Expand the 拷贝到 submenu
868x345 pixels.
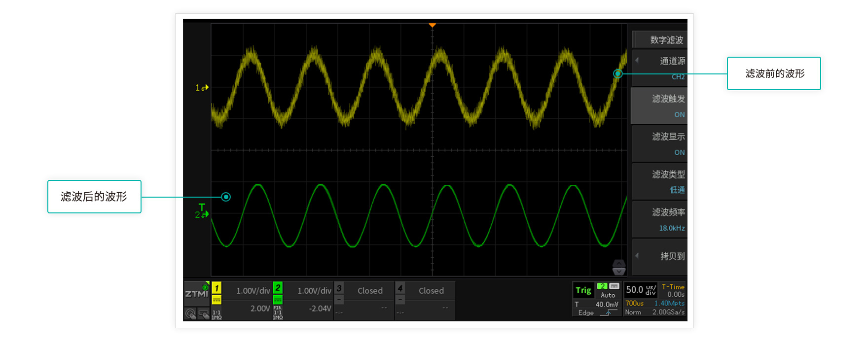tap(659, 256)
